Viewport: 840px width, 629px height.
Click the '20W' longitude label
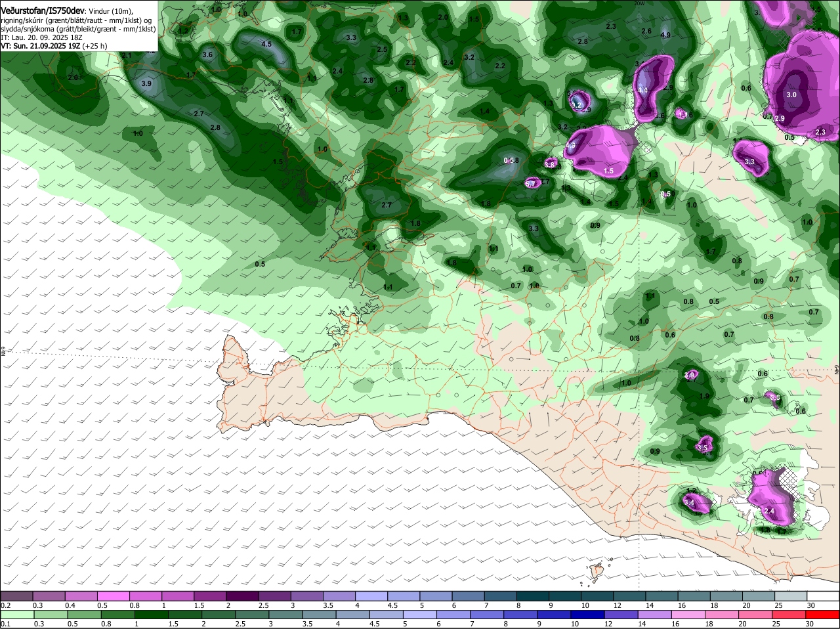[640, 3]
